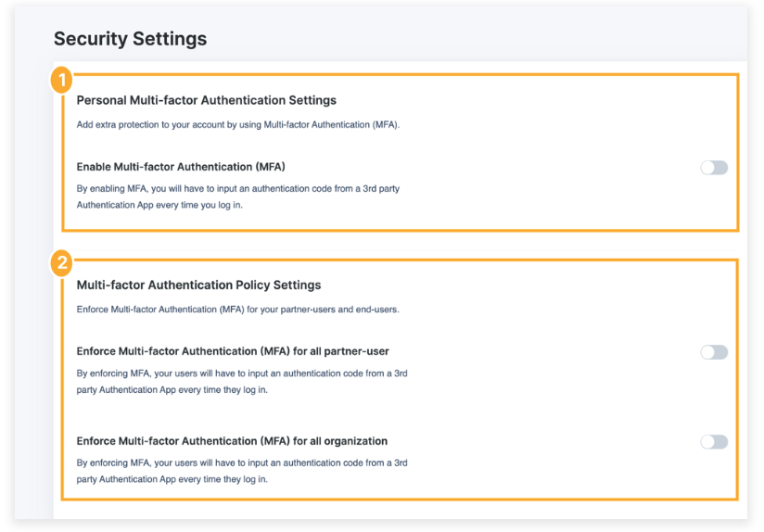The image size is (764, 532).
Task: Click the description text under the partner-user enforcement label
Action: pyautogui.click(x=242, y=382)
